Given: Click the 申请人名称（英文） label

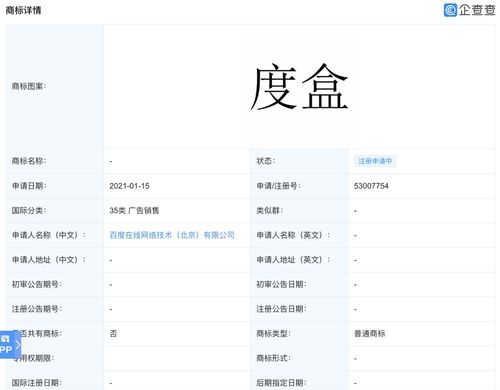Looking at the screenshot, I should [293, 235].
